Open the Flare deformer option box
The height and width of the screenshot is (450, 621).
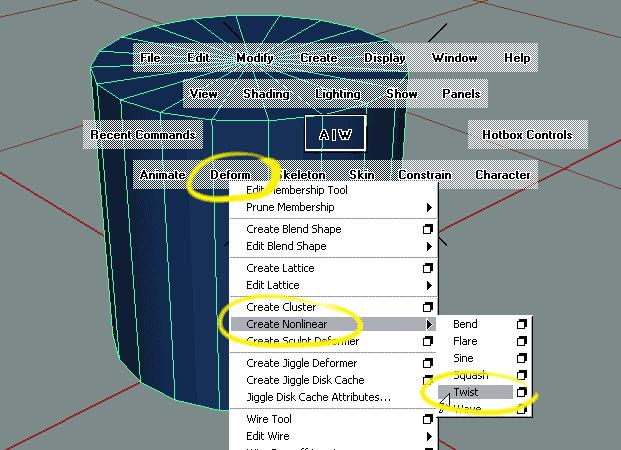521,342
